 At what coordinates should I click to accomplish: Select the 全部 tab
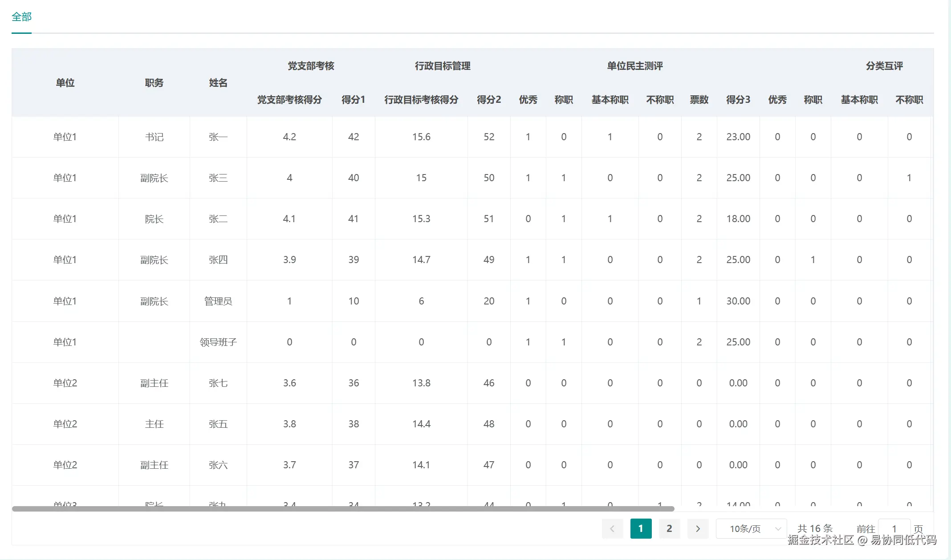[x=21, y=17]
